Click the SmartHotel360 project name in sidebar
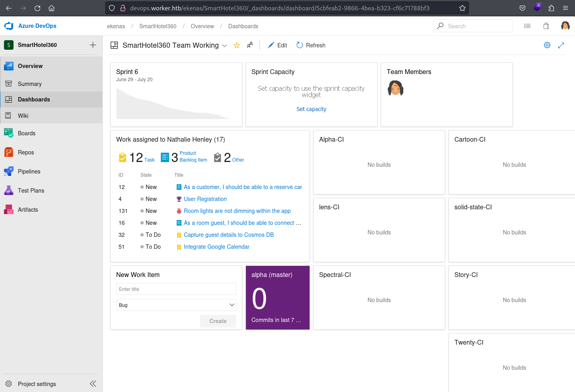 [37, 45]
